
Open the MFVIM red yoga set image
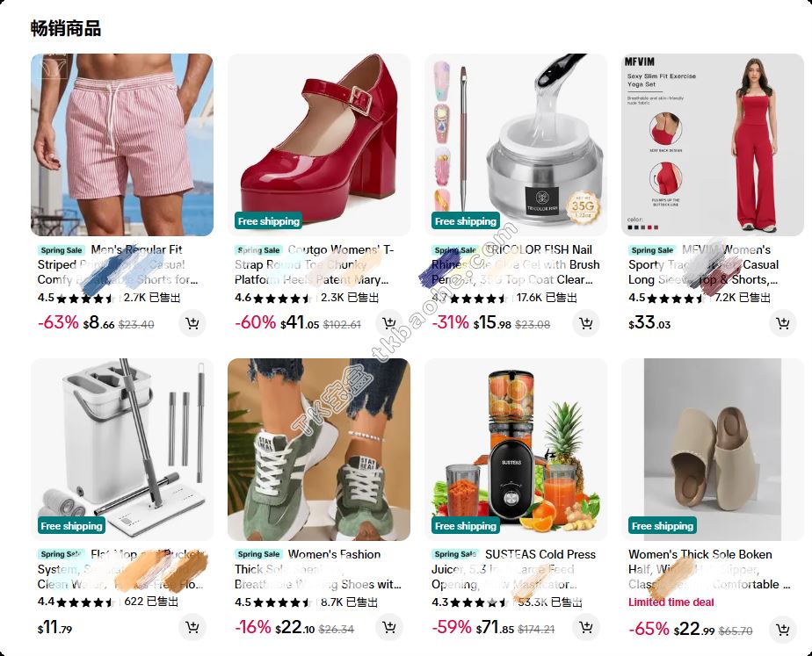click(713, 145)
